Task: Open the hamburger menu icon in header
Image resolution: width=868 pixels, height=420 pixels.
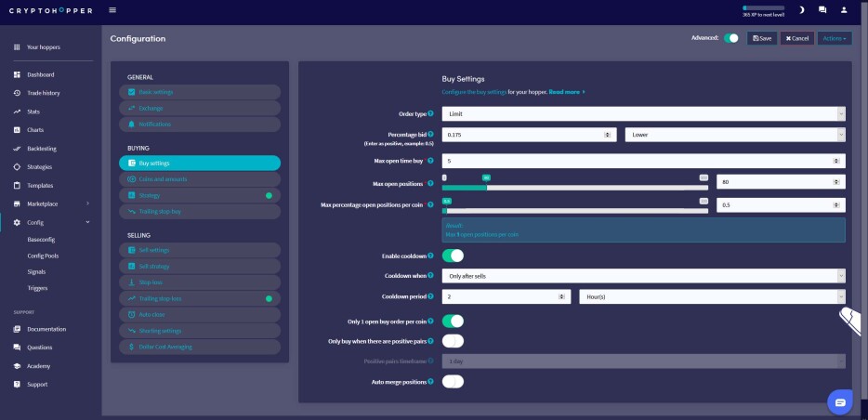Action: 112,10
